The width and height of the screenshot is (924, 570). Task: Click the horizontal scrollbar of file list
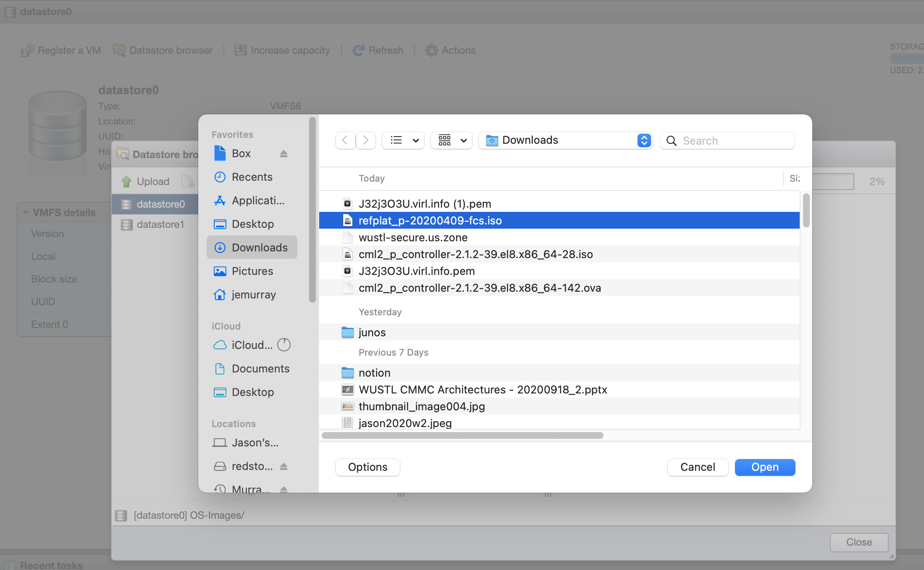(462, 435)
